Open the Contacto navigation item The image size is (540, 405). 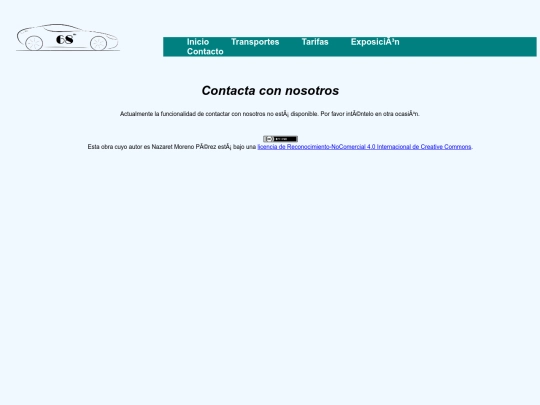205,52
